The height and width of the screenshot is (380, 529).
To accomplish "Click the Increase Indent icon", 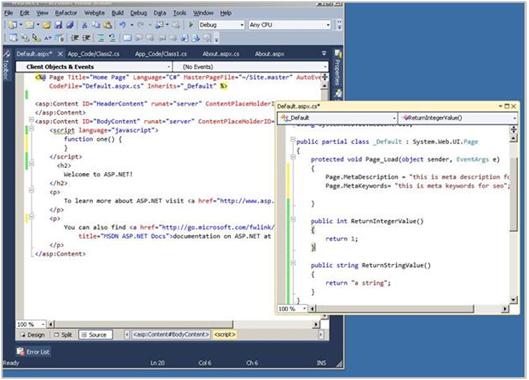I will 86,38.
